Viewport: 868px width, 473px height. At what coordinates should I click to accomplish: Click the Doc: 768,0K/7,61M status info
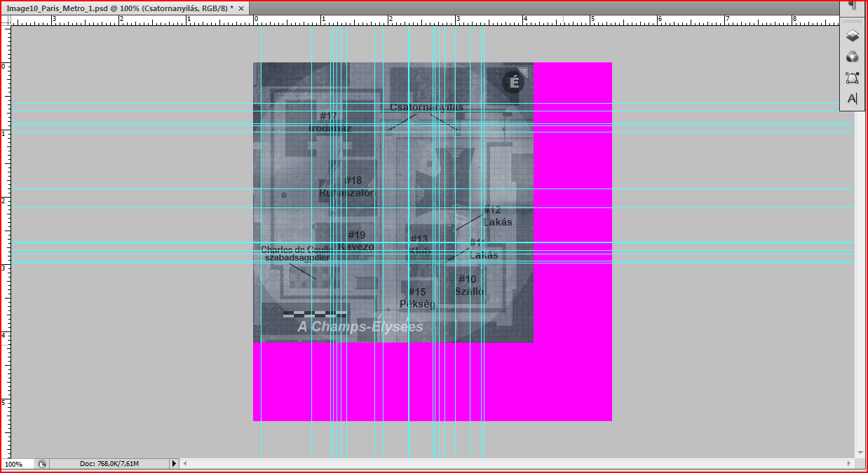109,464
